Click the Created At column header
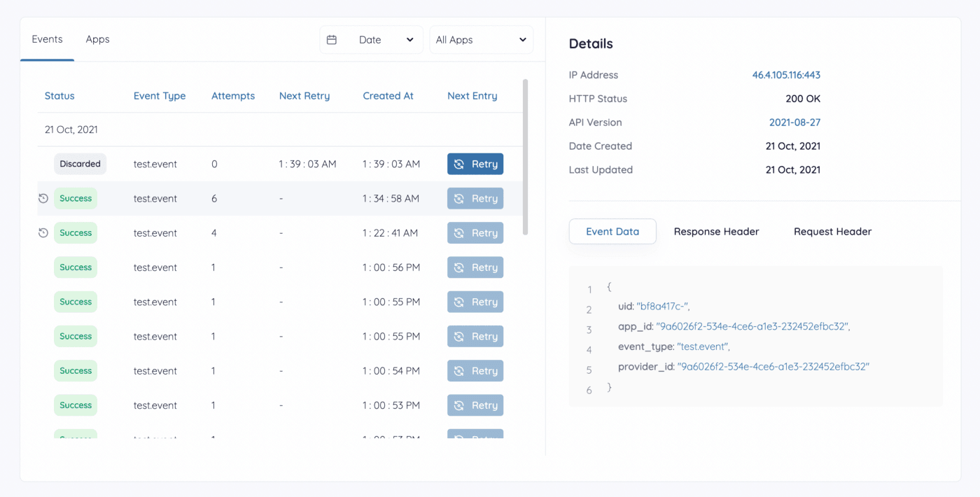This screenshot has width=980, height=497. [x=388, y=96]
